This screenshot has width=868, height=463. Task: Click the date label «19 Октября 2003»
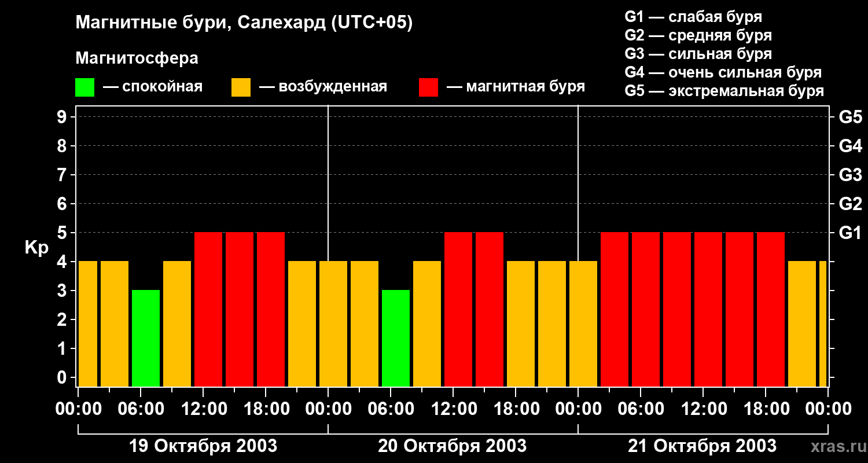203,446
